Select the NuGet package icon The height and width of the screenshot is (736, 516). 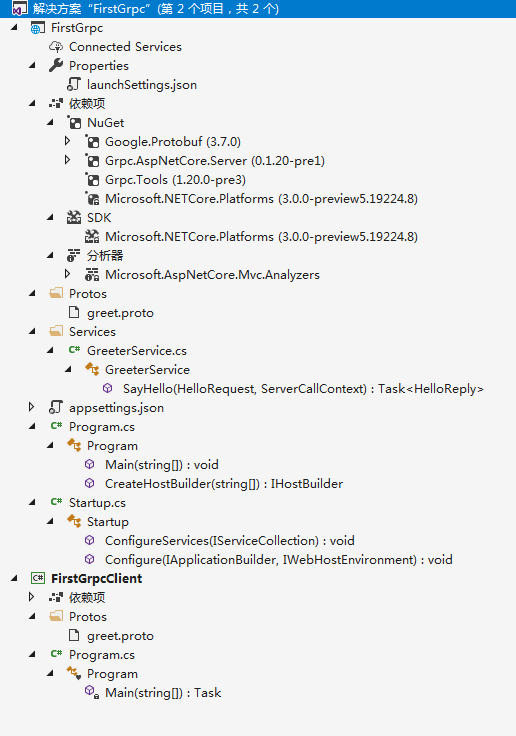(74, 123)
